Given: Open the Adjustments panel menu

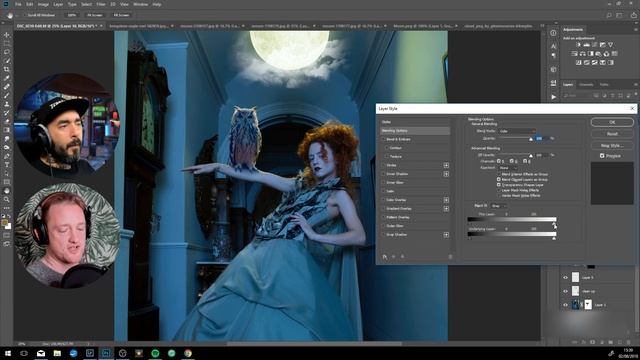Looking at the screenshot, I should [x=636, y=29].
